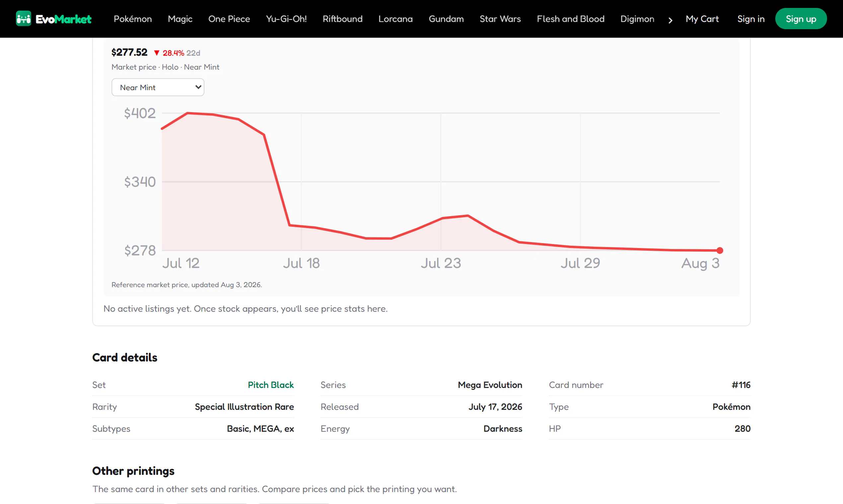Click the $402 axis value
Screen dimensions: 843x504
[140, 113]
